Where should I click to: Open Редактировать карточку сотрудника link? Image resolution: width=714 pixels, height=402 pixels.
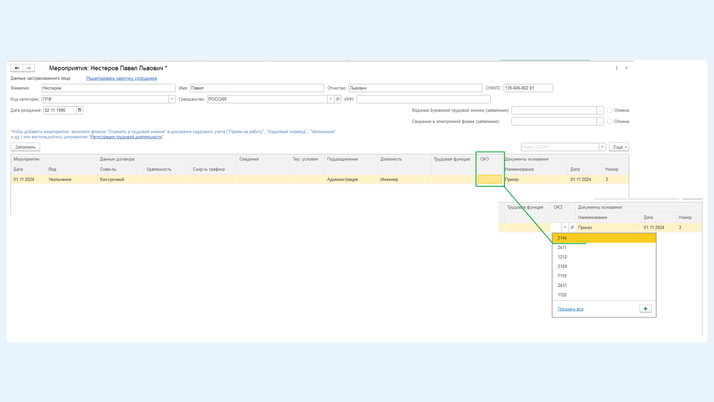(121, 78)
